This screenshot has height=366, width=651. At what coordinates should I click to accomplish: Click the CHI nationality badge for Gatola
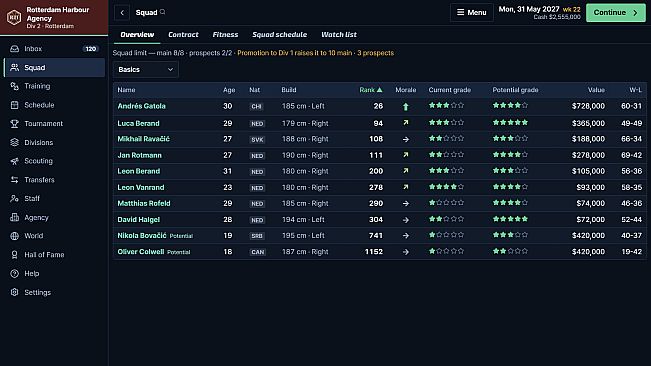pos(257,107)
